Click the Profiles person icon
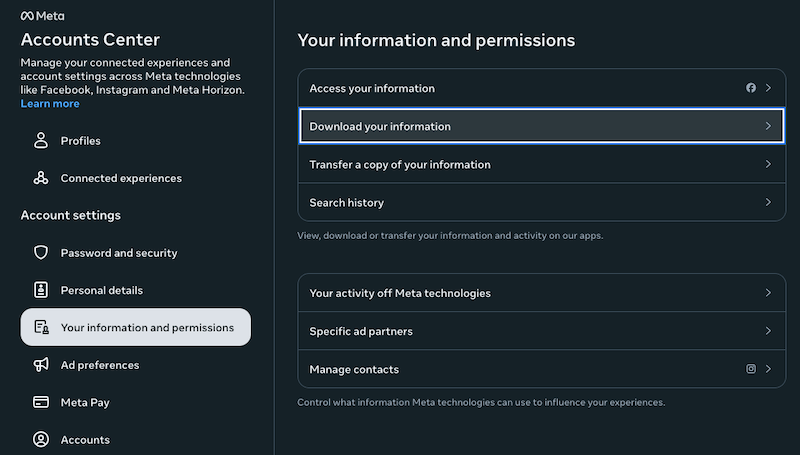This screenshot has height=455, width=800. (41, 141)
